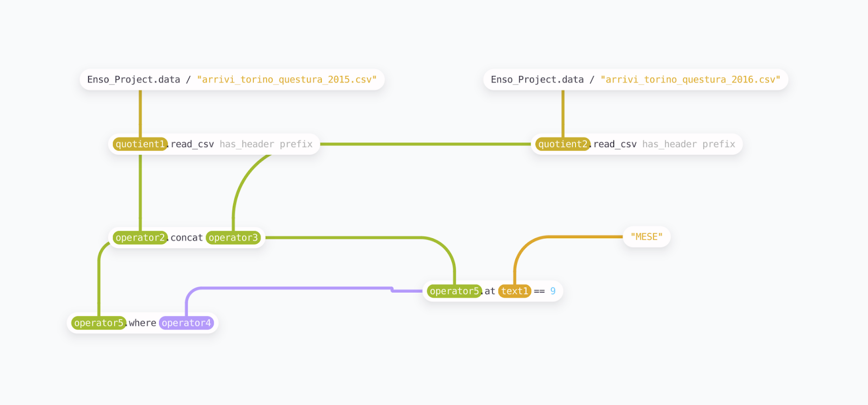The height and width of the screenshot is (405, 868).
Task: Click prefix placeholder on quotient1 node
Action: [296, 144]
